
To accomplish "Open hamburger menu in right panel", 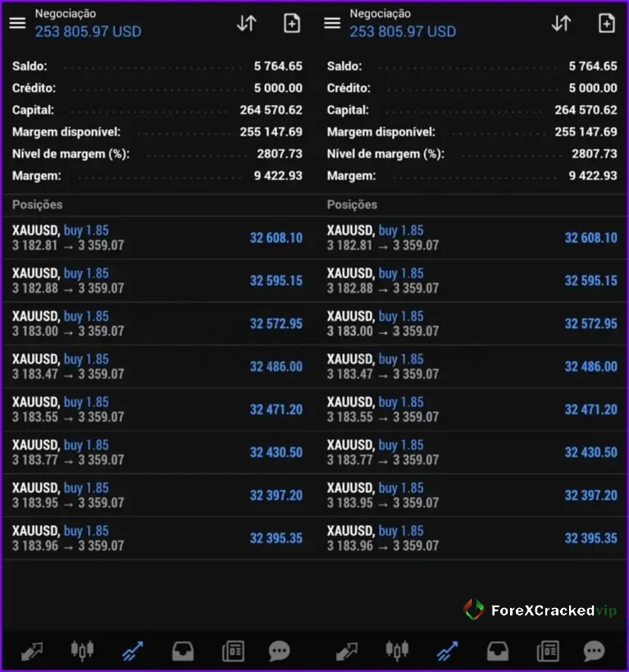I will [332, 23].
